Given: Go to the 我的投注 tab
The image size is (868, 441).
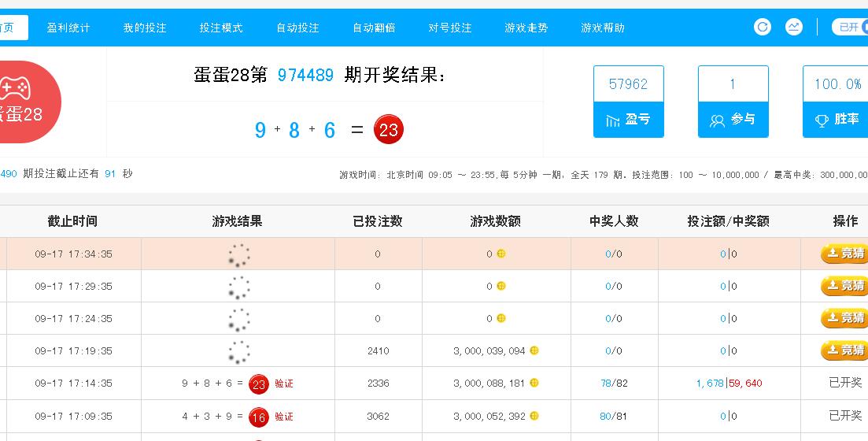Looking at the screenshot, I should coord(145,28).
